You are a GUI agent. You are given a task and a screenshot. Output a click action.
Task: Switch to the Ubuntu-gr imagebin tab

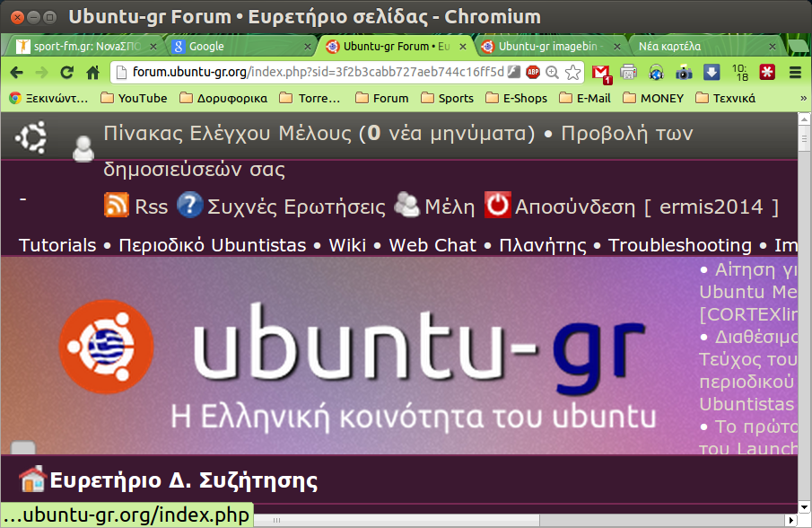(x=546, y=46)
